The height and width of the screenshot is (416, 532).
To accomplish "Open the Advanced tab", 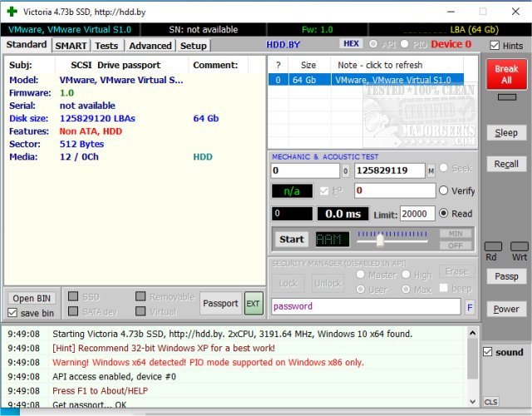I will coord(150,46).
